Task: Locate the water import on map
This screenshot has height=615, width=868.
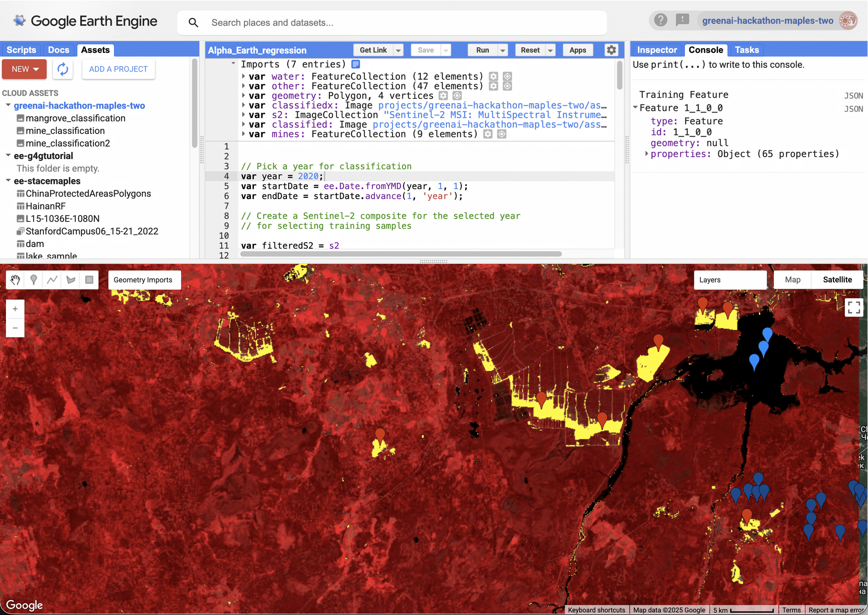Action: click(507, 77)
